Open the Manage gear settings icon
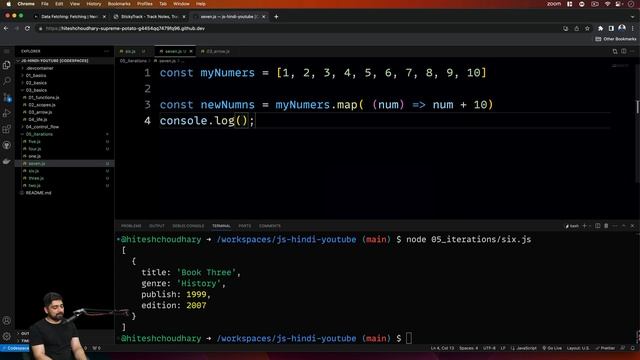Image resolution: width=640 pixels, height=360 pixels. pyautogui.click(x=7, y=336)
